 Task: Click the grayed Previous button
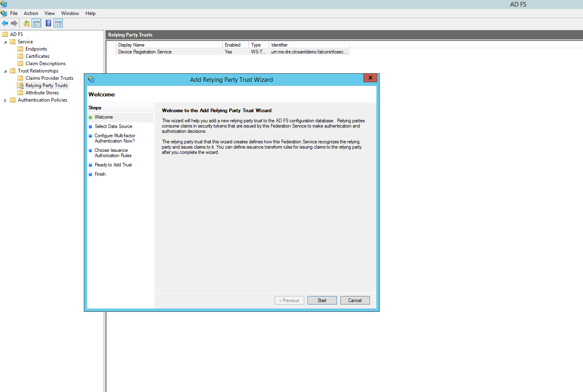289,300
